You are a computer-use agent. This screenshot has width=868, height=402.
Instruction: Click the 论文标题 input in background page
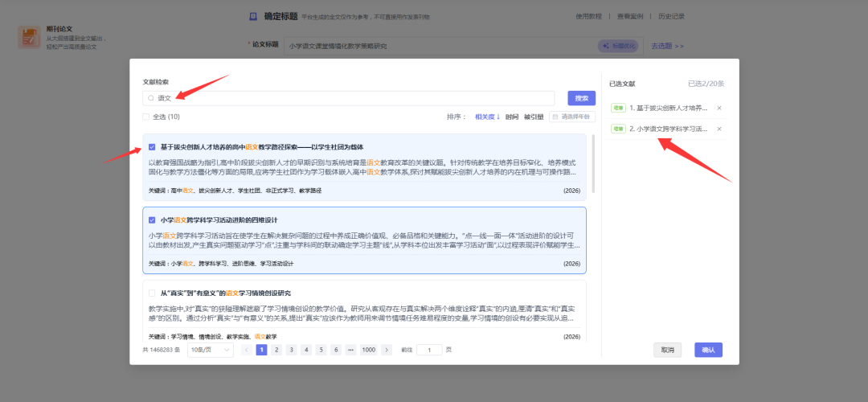[464, 46]
